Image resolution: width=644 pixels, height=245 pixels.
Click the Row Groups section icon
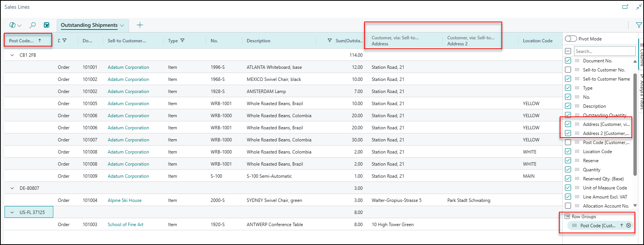[567, 217]
